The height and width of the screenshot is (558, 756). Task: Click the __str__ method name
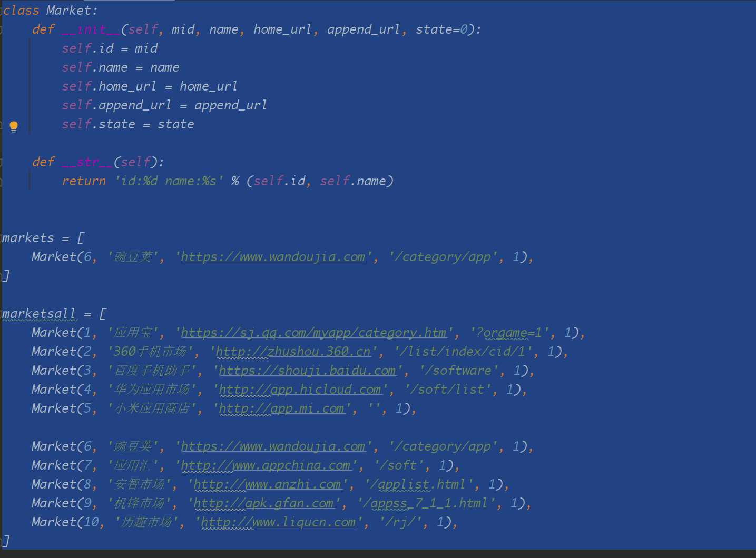point(87,162)
